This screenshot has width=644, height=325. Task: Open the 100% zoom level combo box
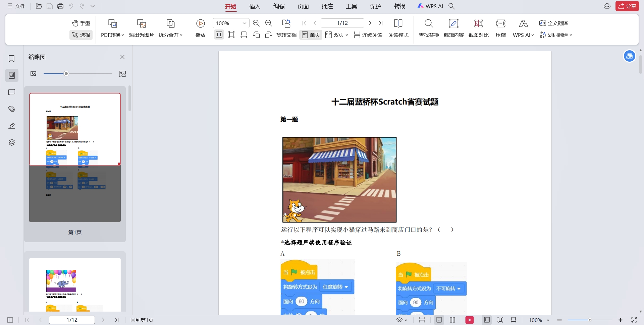231,23
